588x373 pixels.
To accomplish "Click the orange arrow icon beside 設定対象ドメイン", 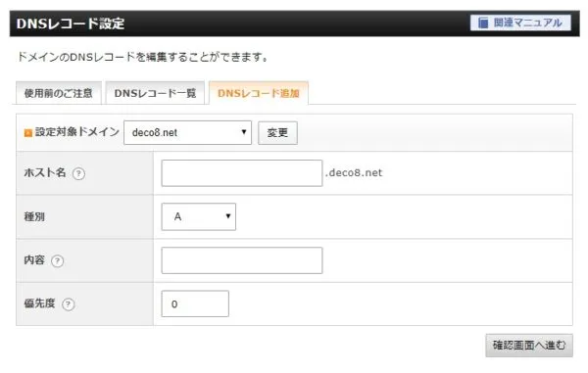I will click(28, 133).
